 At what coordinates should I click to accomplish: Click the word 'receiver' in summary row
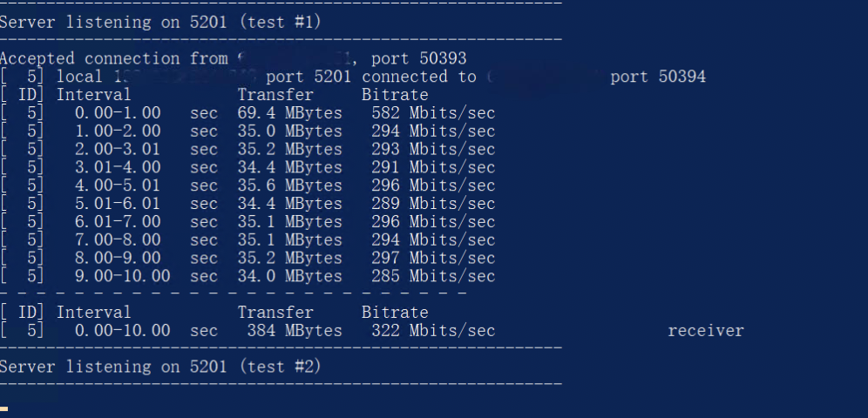click(706, 331)
